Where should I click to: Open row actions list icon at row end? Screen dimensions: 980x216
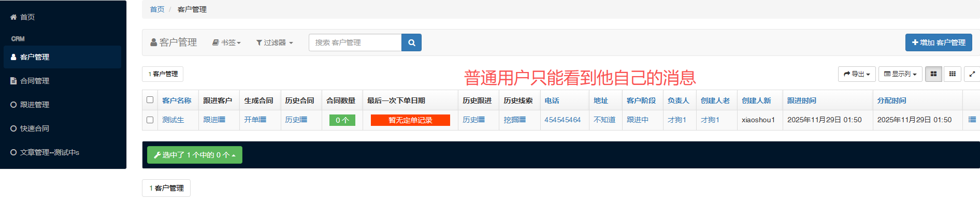(972, 120)
